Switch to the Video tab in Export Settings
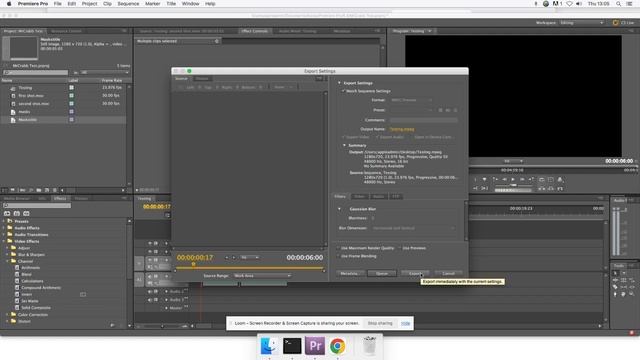This screenshot has width=640, height=360. pyautogui.click(x=359, y=197)
